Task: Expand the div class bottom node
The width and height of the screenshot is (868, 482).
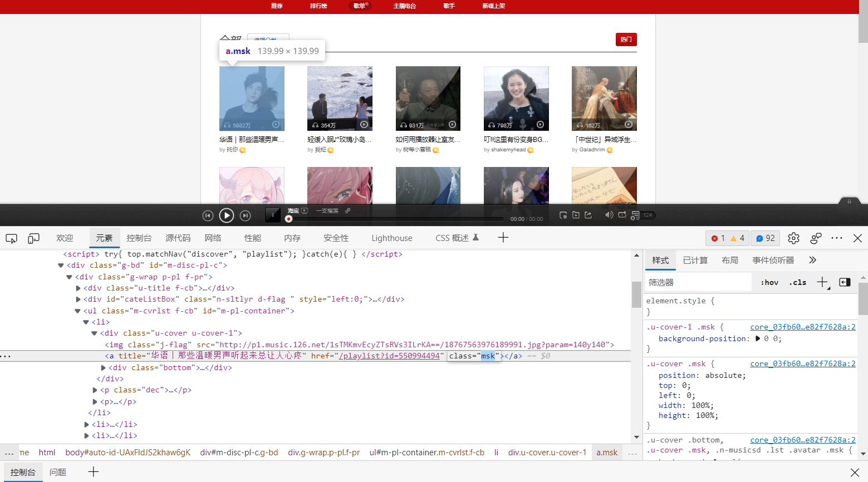Action: [103, 368]
